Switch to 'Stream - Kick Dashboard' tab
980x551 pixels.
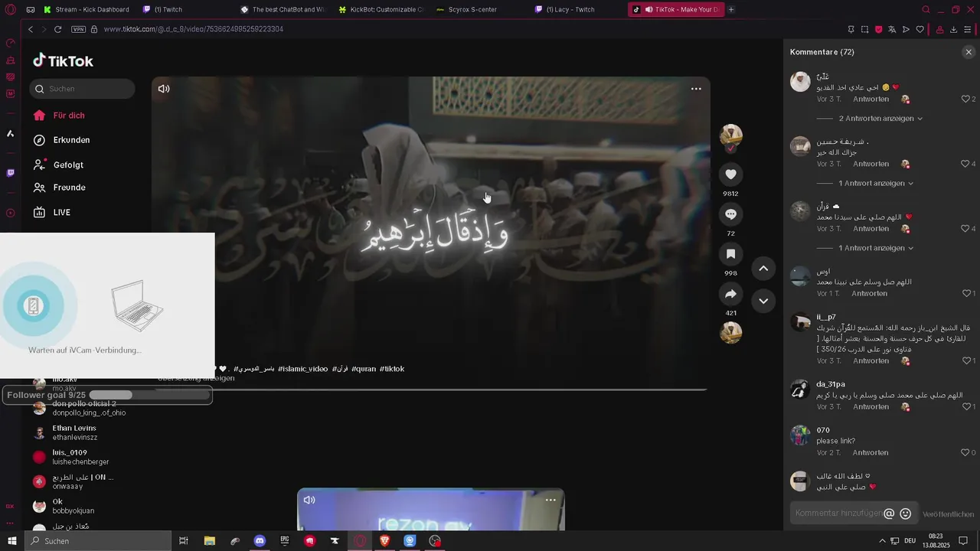point(87,10)
